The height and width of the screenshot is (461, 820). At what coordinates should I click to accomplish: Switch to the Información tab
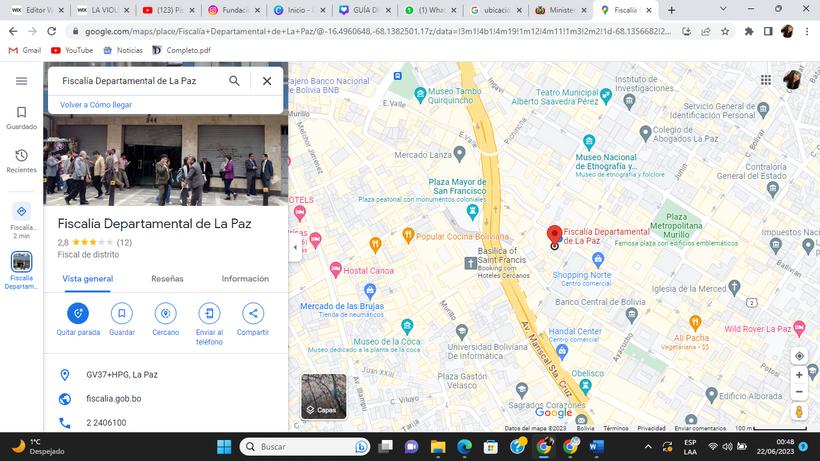pyautogui.click(x=245, y=279)
